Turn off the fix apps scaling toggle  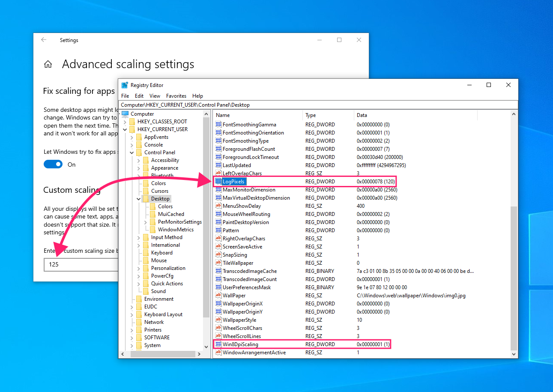coord(53,164)
